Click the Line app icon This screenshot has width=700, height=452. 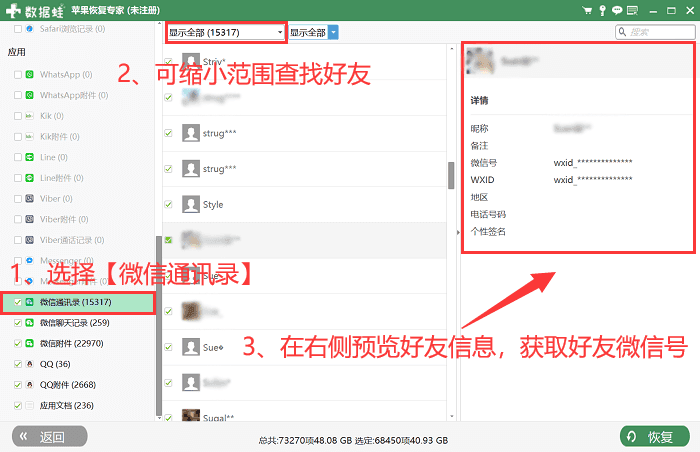coord(29,157)
